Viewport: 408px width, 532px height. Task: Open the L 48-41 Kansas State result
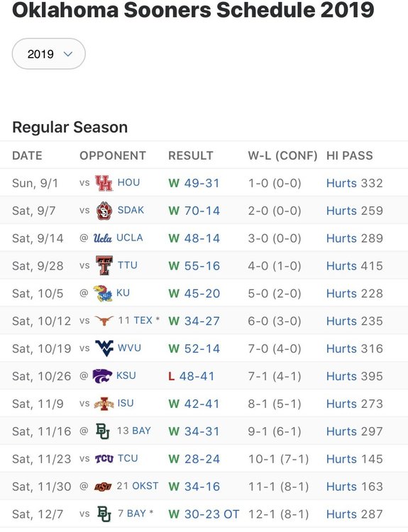[191, 376]
